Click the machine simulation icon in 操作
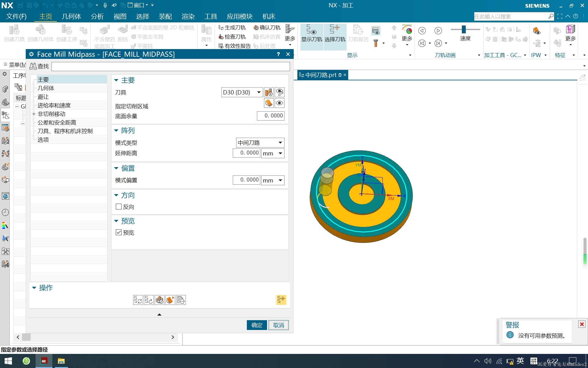This screenshot has height=368, width=588. pos(170,300)
